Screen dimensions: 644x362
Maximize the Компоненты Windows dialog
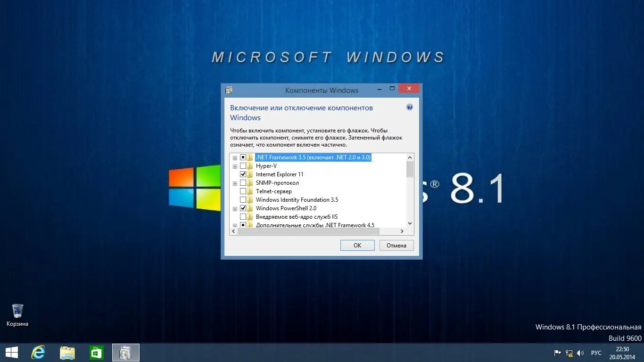click(392, 89)
